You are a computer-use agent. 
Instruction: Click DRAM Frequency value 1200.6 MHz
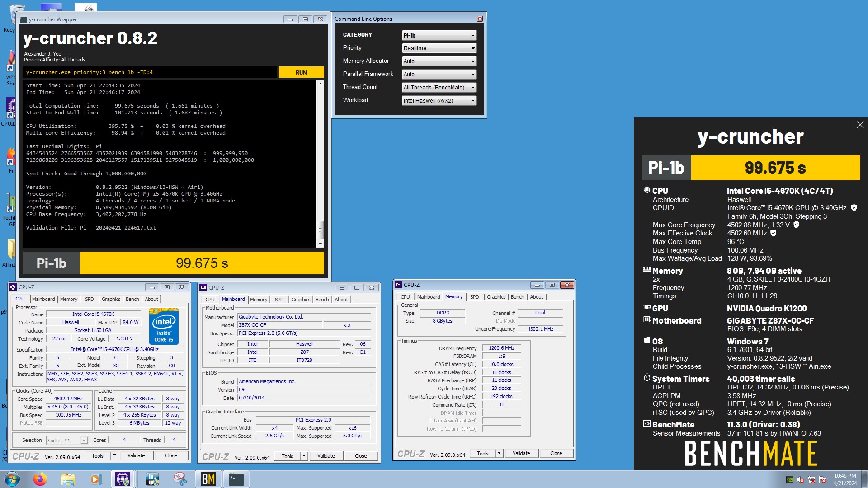(502, 348)
